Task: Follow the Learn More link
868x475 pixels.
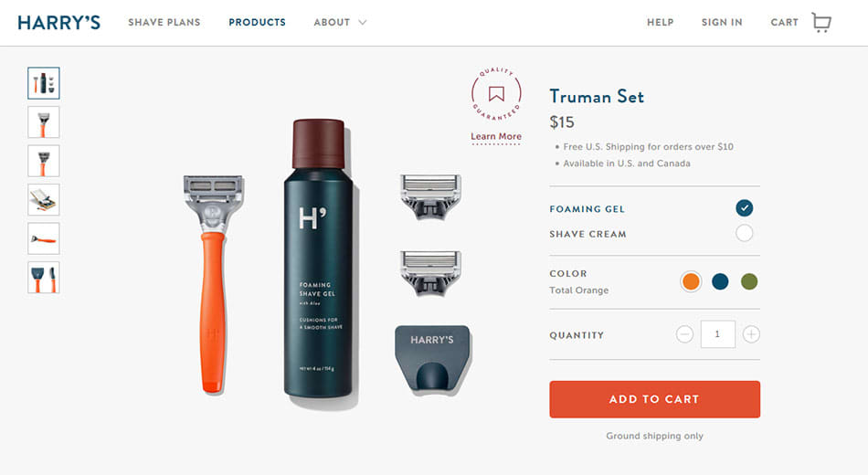Action: point(496,136)
